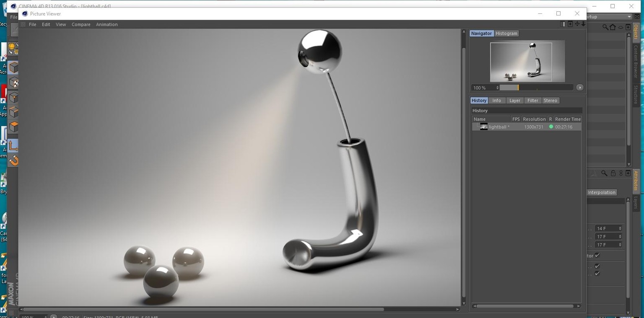Click the first 17 F field
644x318 pixels.
(x=609, y=237)
